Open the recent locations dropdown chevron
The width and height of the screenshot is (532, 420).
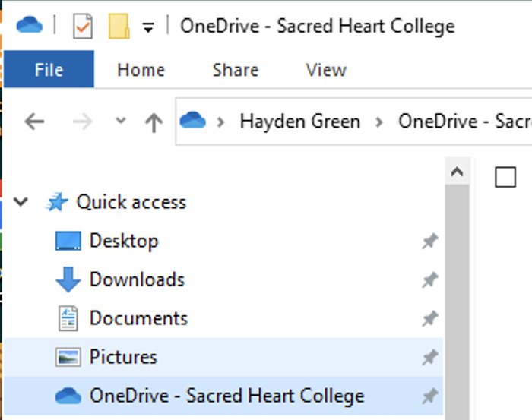(x=120, y=122)
